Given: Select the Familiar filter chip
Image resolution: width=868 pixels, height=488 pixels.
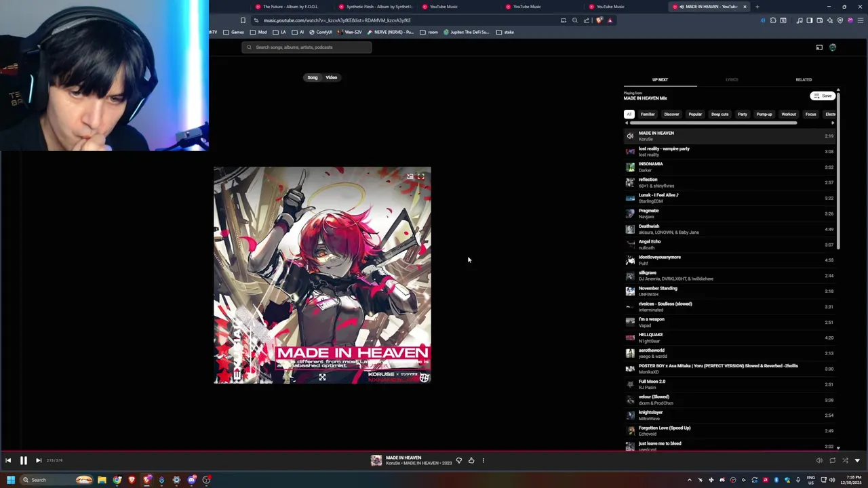Looking at the screenshot, I should [x=648, y=114].
